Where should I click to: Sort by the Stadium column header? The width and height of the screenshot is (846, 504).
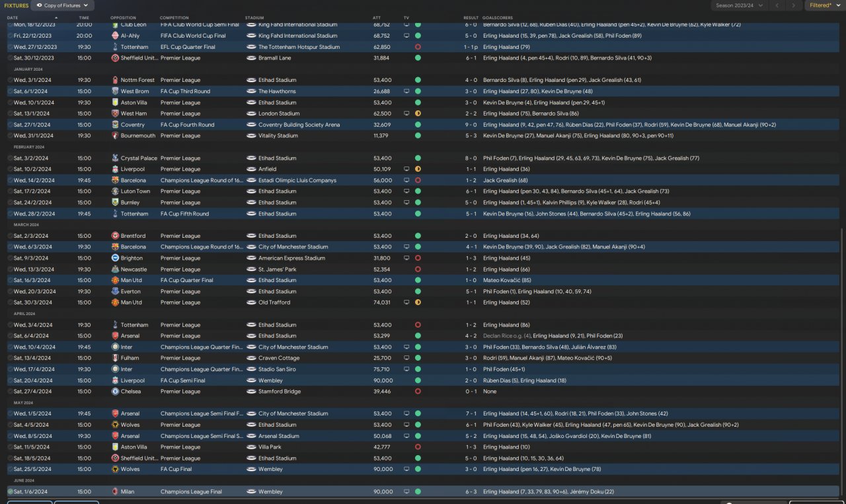[254, 17]
